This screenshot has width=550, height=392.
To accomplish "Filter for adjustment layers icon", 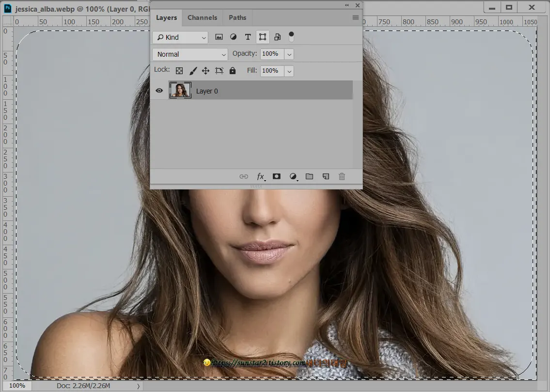I will pos(233,37).
